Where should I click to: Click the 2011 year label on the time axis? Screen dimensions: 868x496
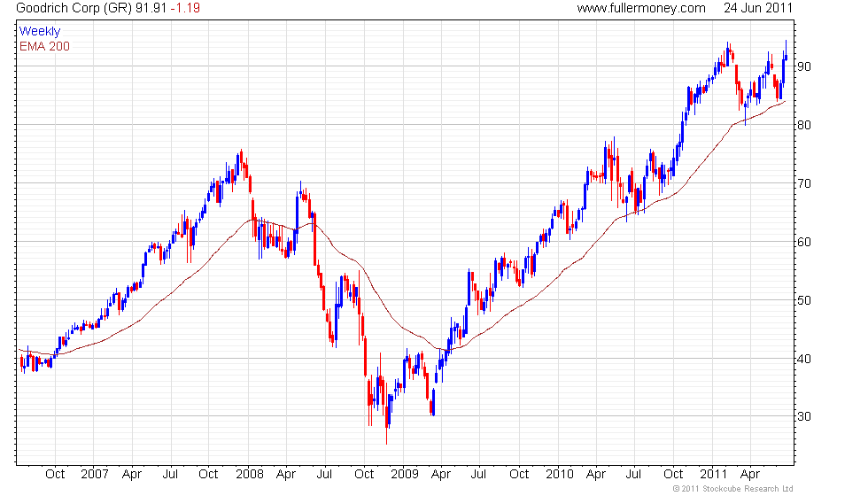(714, 475)
